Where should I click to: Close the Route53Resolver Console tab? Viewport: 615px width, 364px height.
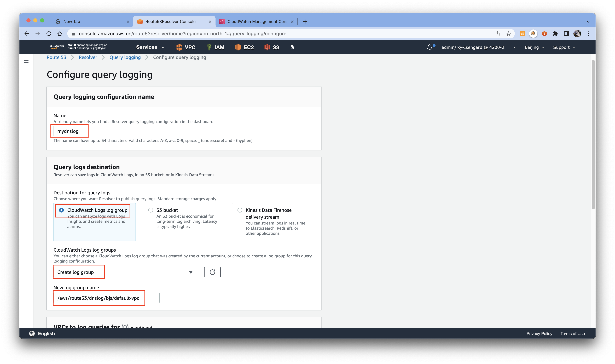click(x=210, y=22)
